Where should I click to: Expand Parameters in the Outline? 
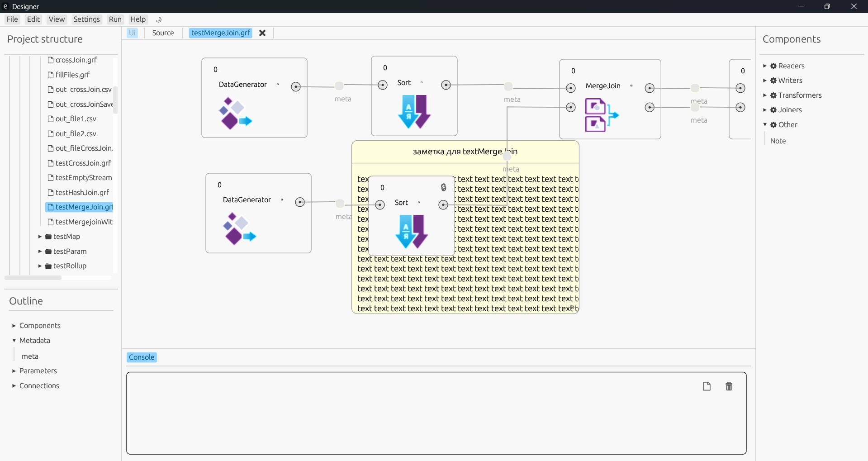tap(14, 371)
